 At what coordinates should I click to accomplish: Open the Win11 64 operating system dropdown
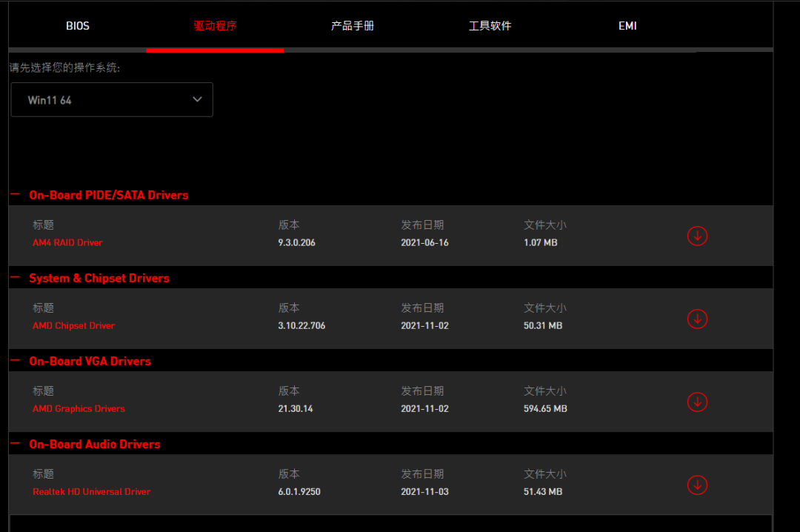[x=111, y=99]
